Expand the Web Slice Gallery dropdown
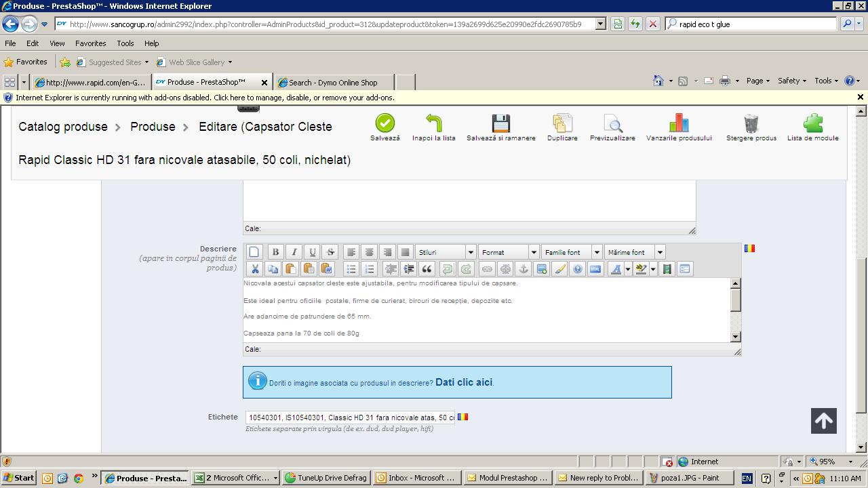This screenshot has height=488, width=868. point(230,62)
